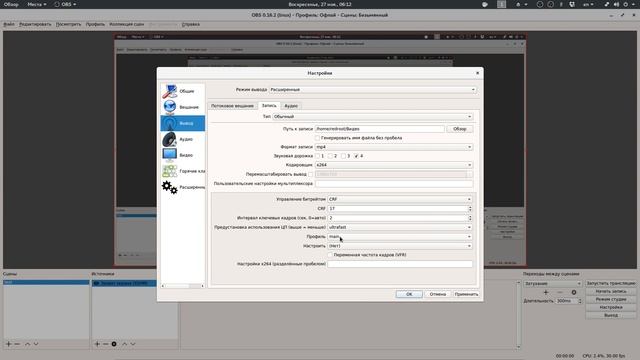The image size is (640, 360).
Task: Uncheck audio track 4 checkbox
Action: 356,156
